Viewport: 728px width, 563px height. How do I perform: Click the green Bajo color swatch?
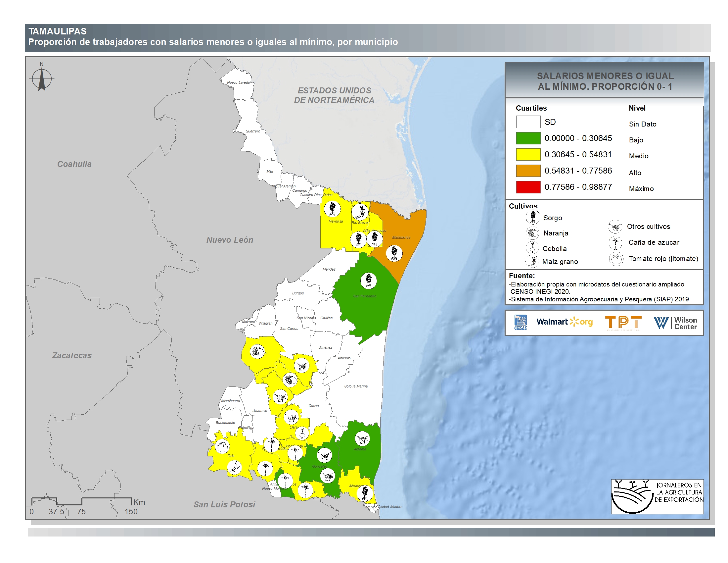(x=528, y=138)
